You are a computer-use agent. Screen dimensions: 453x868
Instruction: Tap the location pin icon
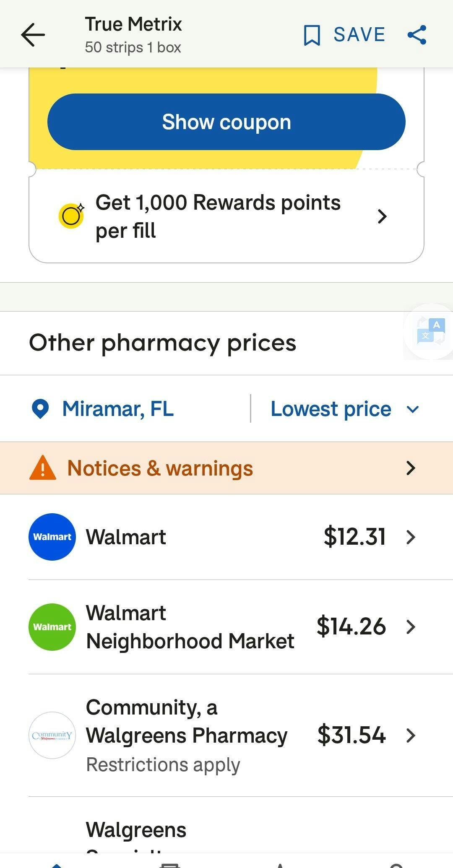40,409
